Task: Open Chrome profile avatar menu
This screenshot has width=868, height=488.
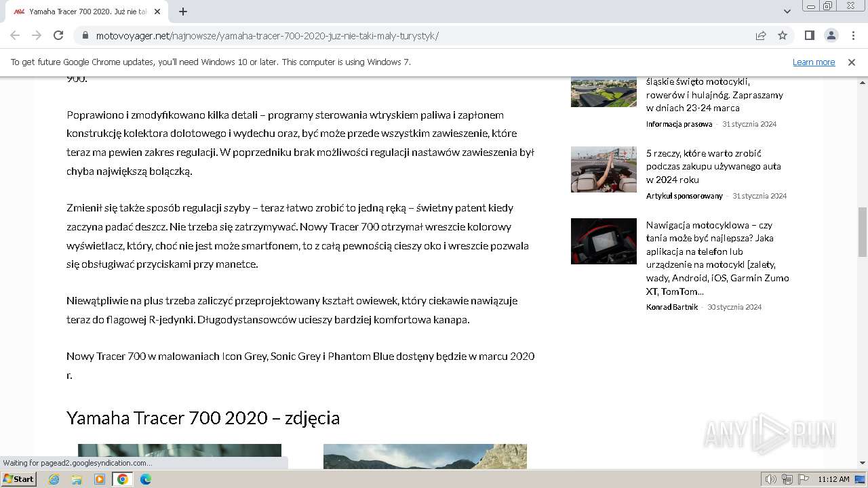Action: (831, 35)
